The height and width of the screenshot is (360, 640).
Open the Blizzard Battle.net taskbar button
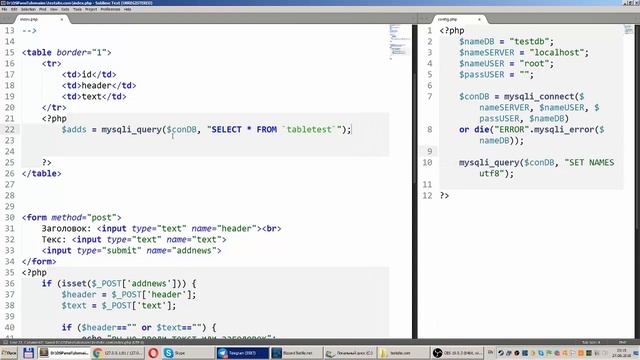296,353
